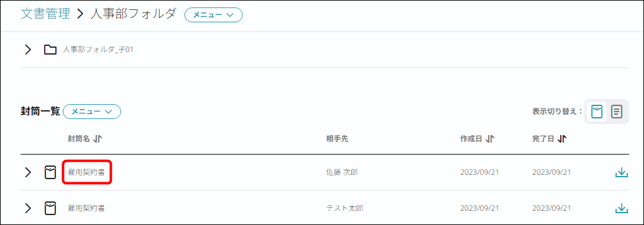Open highlighted 雇用契約書 for 佐藤 次郎
644x225 pixels.
point(86,172)
